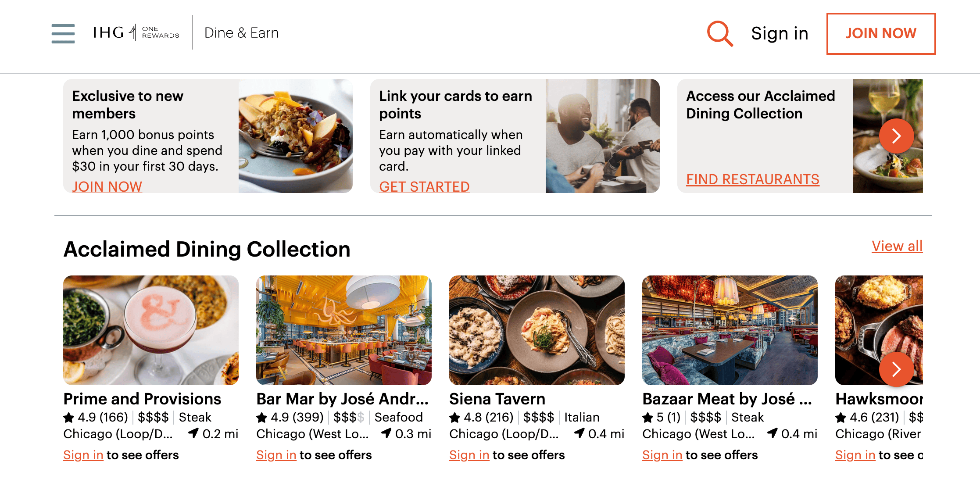The width and height of the screenshot is (980, 479).
Task: Open FIND RESTAURANTS link
Action: pos(752,179)
